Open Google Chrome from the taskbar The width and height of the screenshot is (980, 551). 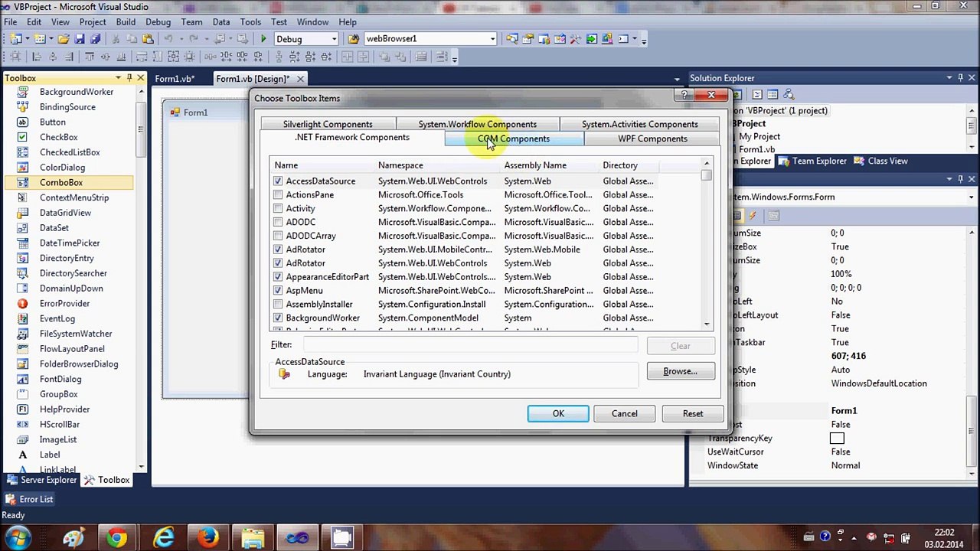[x=116, y=537]
